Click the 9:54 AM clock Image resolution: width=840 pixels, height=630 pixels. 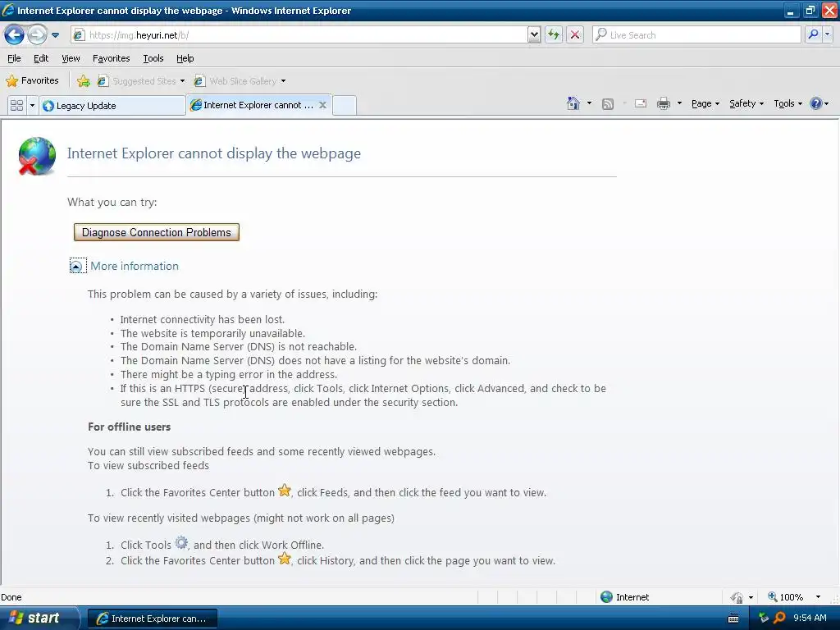pos(810,619)
